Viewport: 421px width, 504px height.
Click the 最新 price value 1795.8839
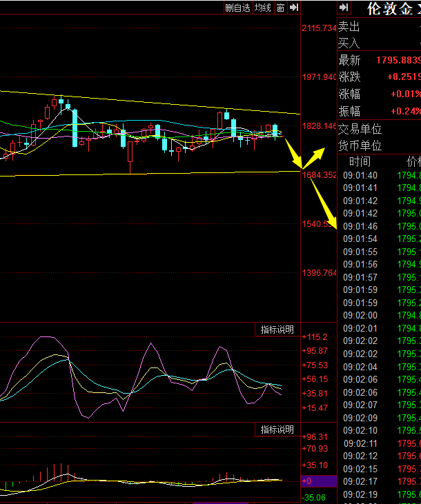click(x=398, y=60)
